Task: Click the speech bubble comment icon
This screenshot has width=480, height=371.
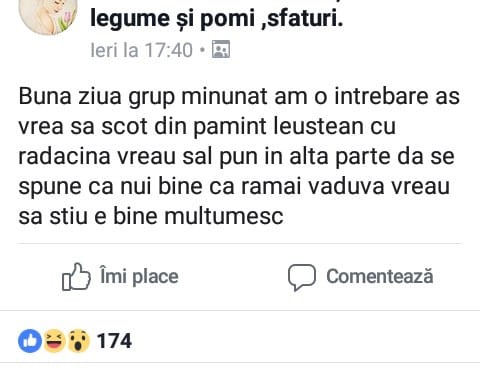Action: [302, 277]
